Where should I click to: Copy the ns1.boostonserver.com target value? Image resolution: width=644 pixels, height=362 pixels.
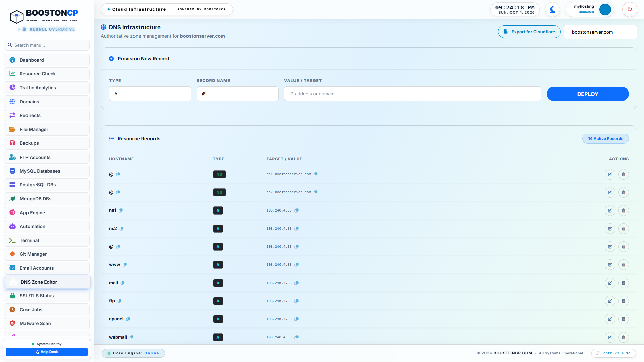coord(315,174)
